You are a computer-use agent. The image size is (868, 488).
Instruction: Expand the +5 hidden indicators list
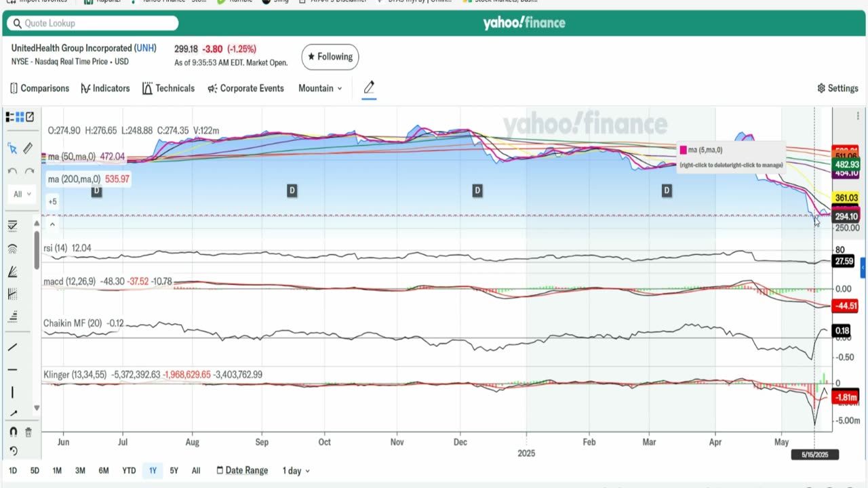point(53,201)
